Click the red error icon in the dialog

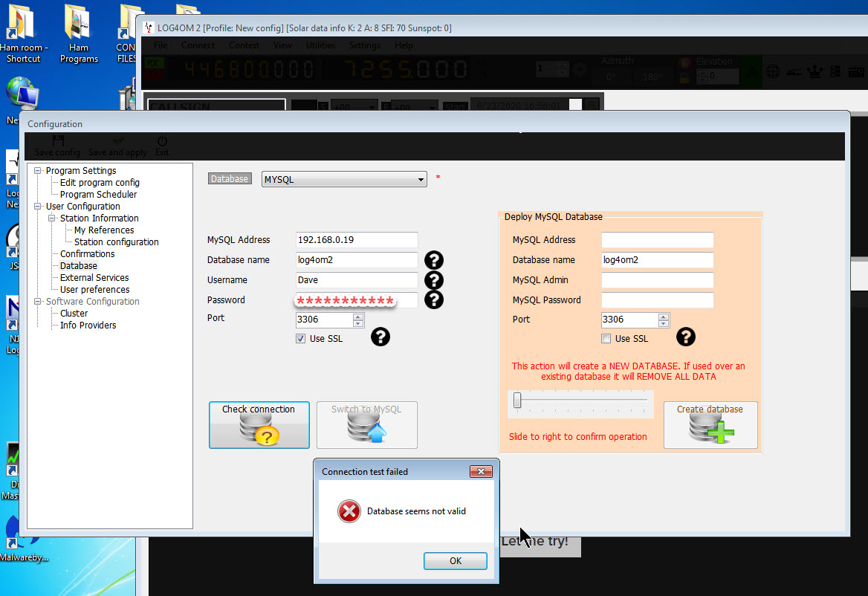click(349, 511)
